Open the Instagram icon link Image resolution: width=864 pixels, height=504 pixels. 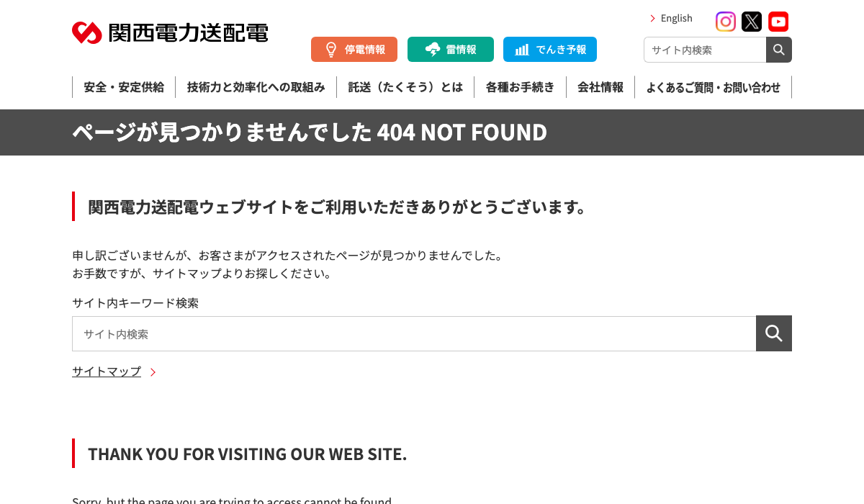click(x=726, y=22)
